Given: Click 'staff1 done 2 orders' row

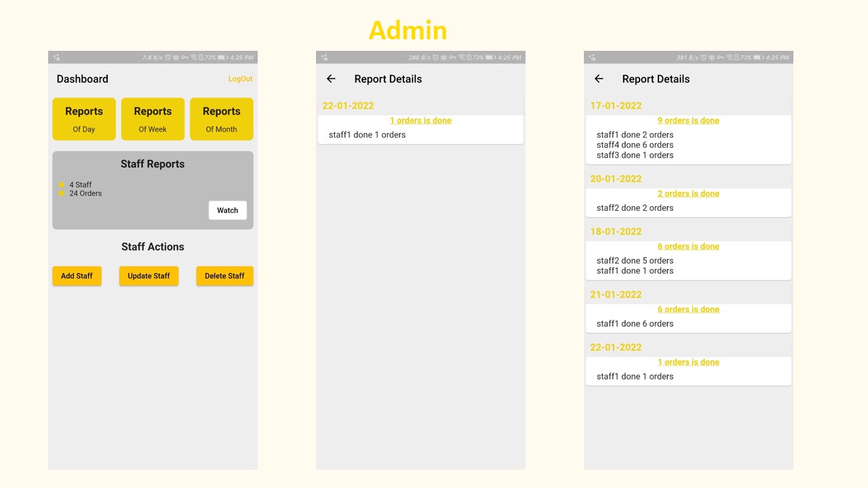Looking at the screenshot, I should [635, 135].
